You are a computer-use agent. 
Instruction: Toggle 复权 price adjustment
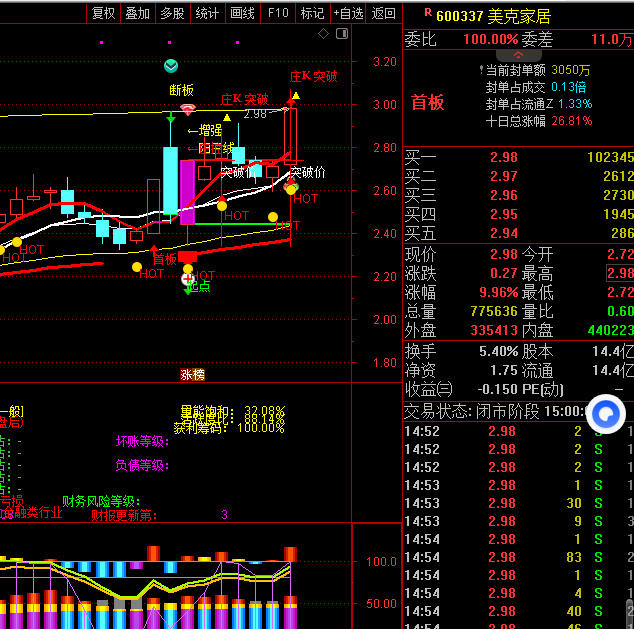(103, 13)
